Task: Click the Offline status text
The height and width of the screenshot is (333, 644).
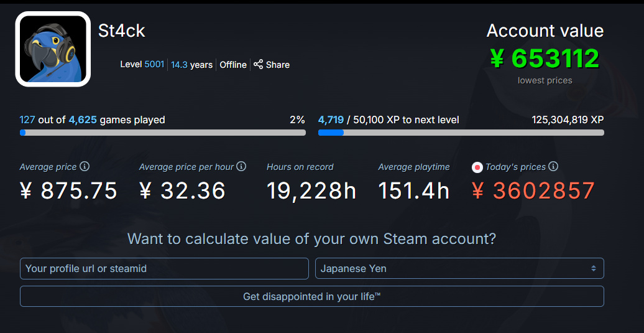Action: tap(233, 65)
